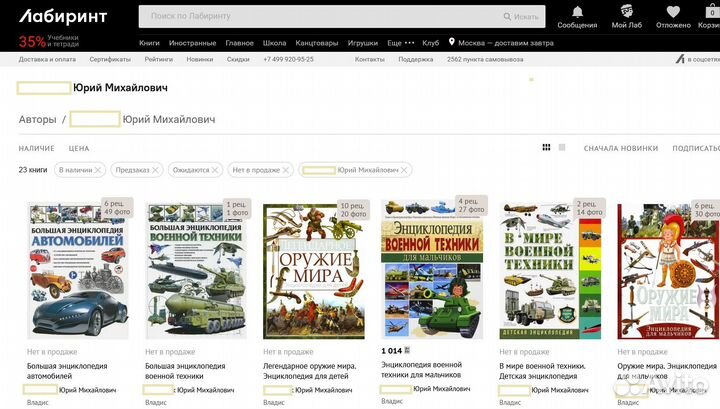The image size is (720, 409).
Task: Switch to list view icon
Action: pyautogui.click(x=562, y=147)
